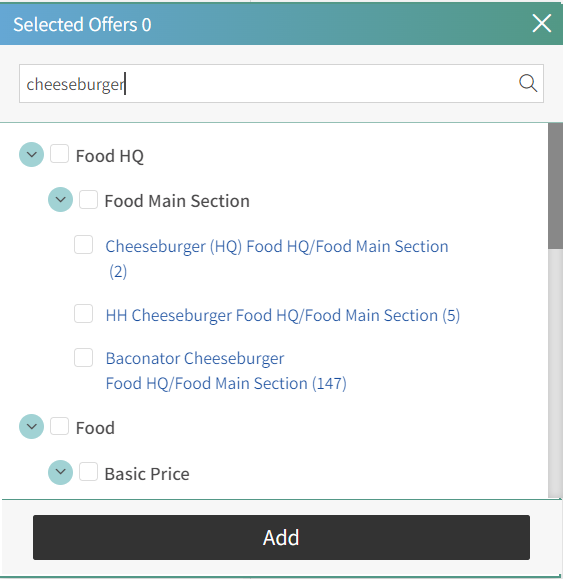
Task: Open the Baconator Cheeseburger offer link
Action: tap(226, 371)
